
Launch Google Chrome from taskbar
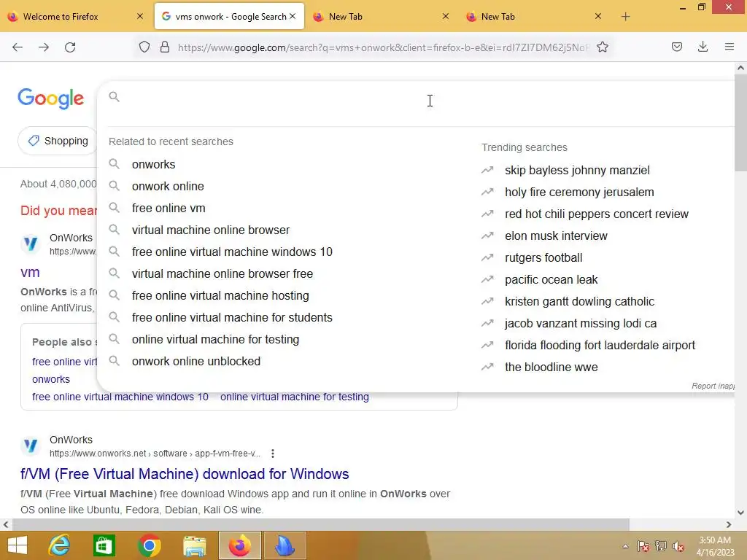tap(149, 545)
